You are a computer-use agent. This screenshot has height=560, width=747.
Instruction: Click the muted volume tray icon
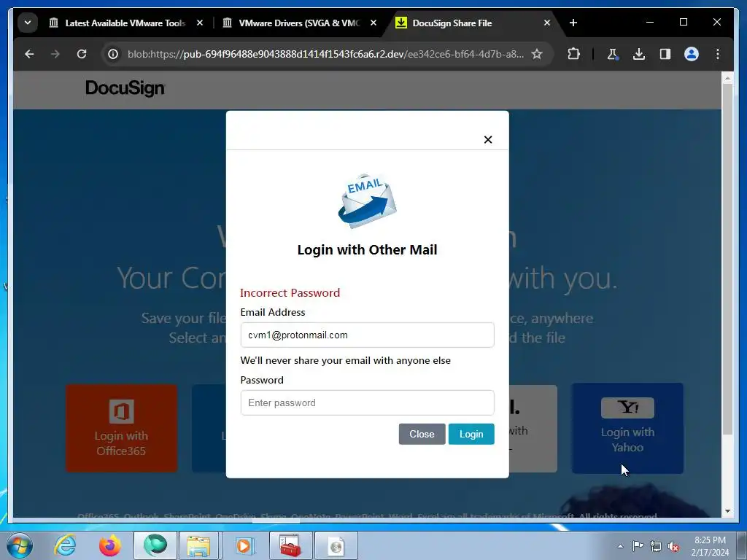point(673,546)
